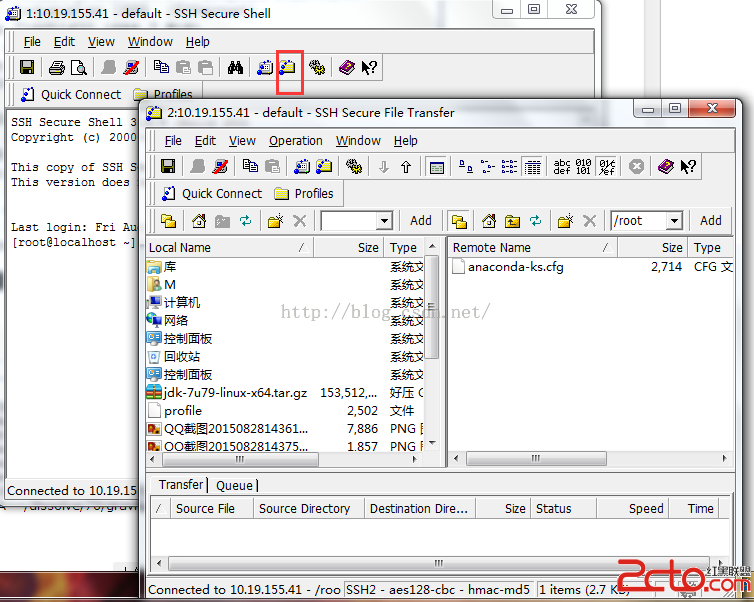Expand remote path /root dropdown
Screen dimensions: 754x602
(x=674, y=221)
